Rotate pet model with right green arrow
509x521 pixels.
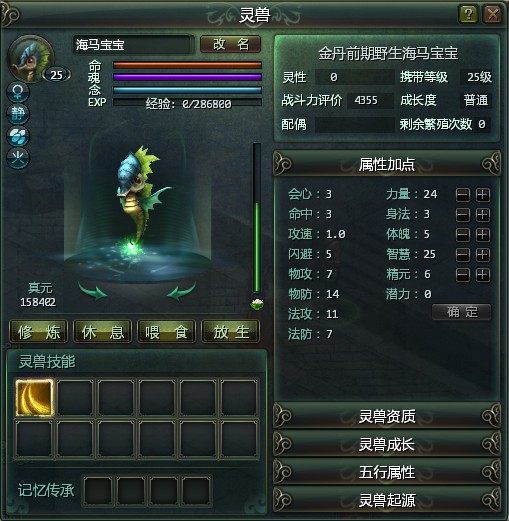pyautogui.click(x=181, y=291)
